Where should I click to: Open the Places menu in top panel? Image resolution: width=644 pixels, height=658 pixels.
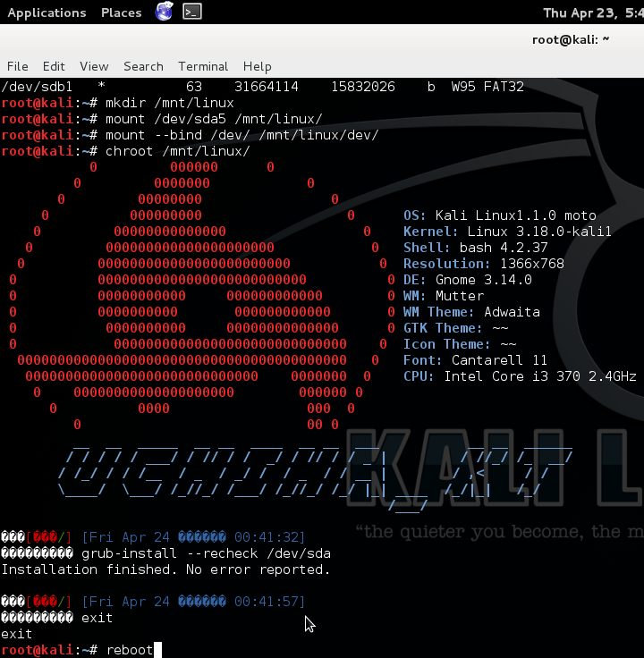(x=121, y=13)
